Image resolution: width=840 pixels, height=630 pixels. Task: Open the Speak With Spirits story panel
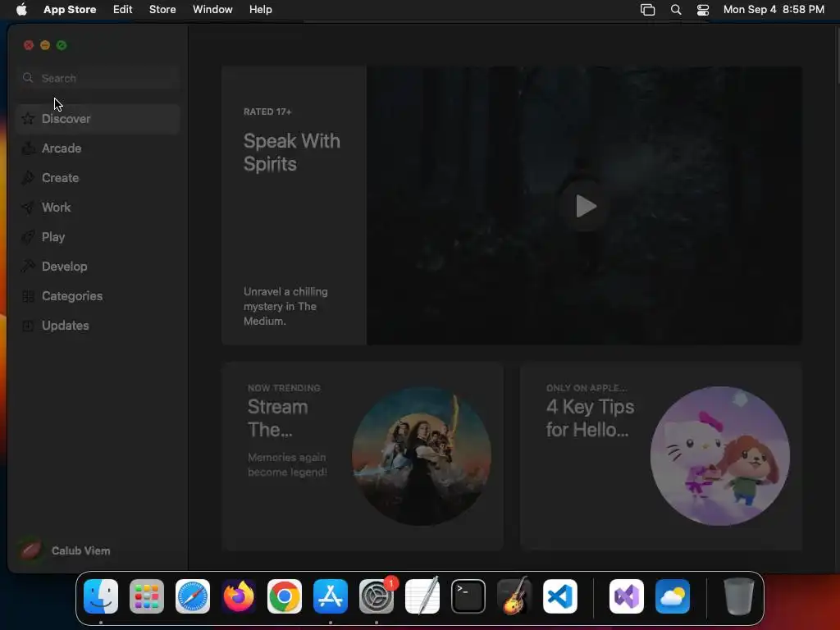click(x=294, y=206)
